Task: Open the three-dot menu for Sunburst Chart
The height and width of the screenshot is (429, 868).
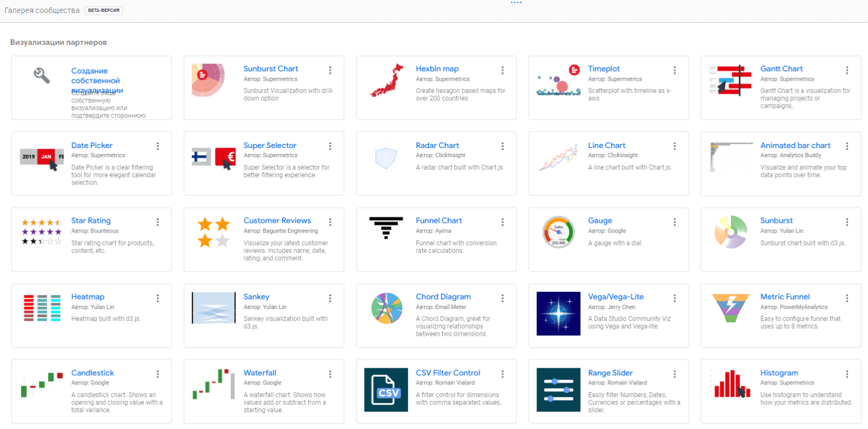Action: (330, 71)
